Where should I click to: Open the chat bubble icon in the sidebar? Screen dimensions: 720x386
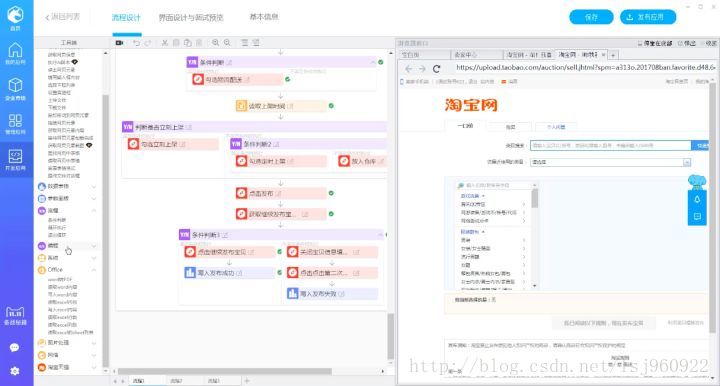(x=14, y=347)
